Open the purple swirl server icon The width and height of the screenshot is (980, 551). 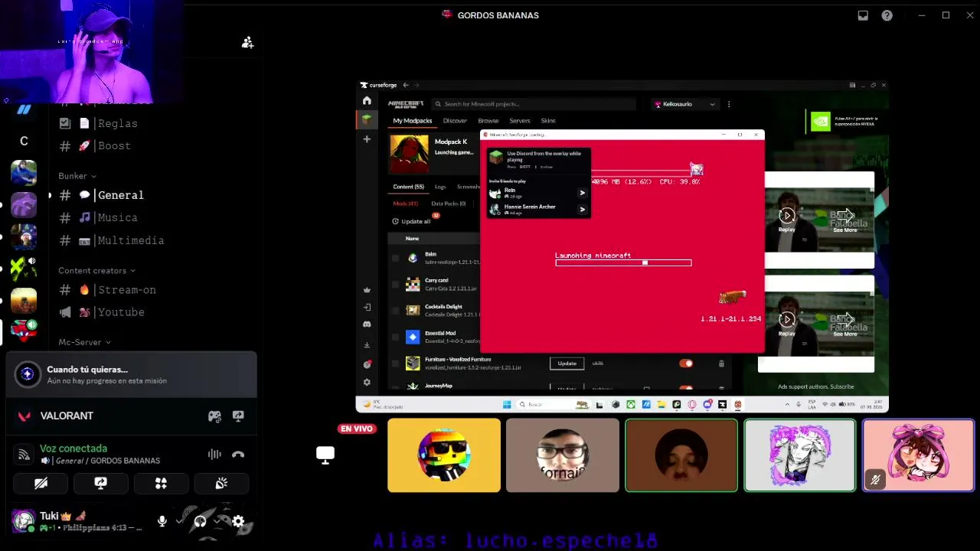click(24, 205)
